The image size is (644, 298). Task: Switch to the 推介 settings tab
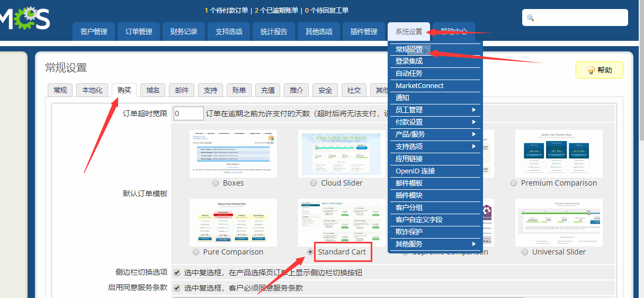coord(297,90)
